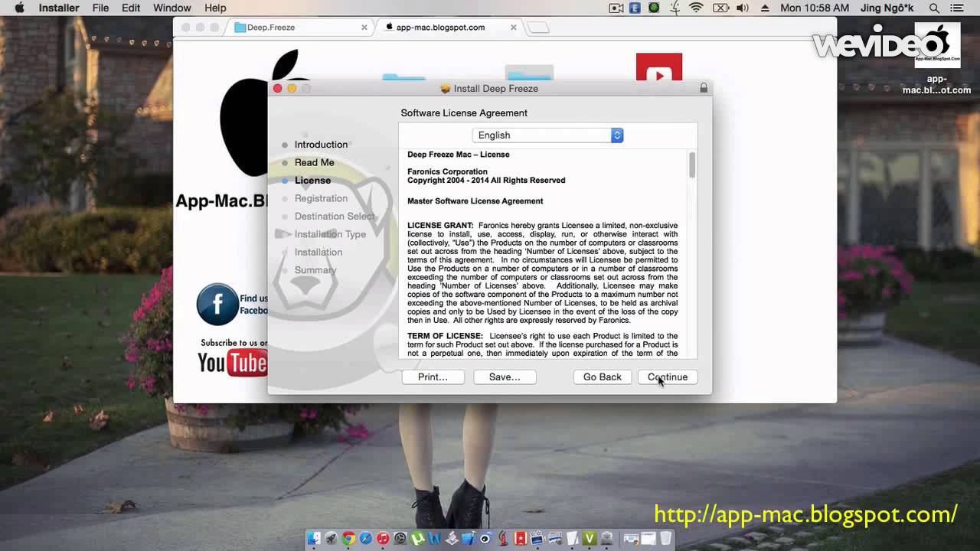Click YouTube subscribe logo in background window

[232, 362]
